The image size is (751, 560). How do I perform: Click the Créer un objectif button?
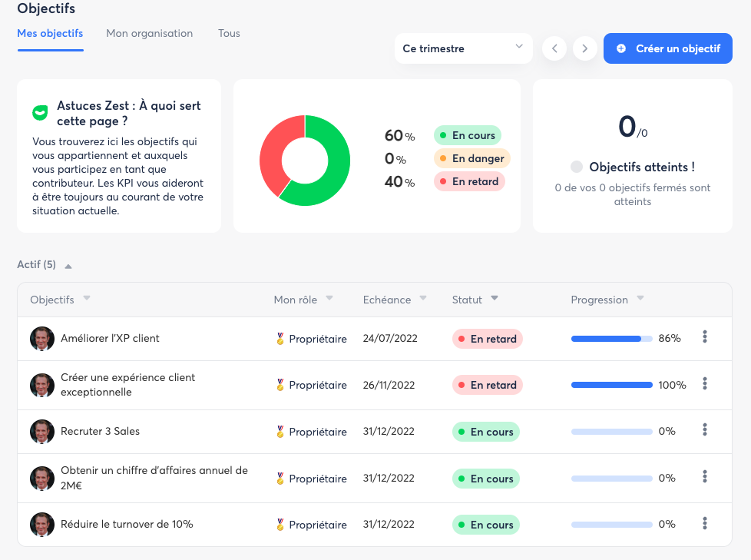click(667, 48)
